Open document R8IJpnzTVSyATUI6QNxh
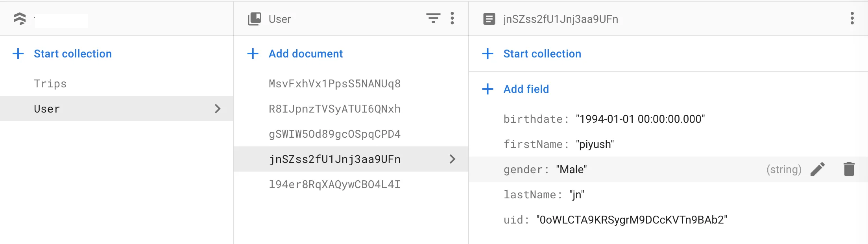 [x=334, y=109]
